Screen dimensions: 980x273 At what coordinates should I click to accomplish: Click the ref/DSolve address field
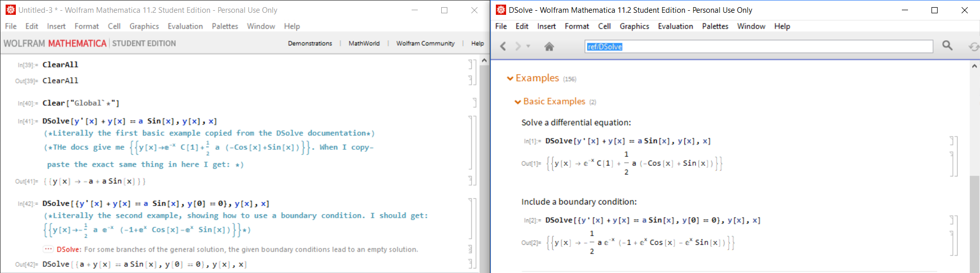tap(758, 47)
